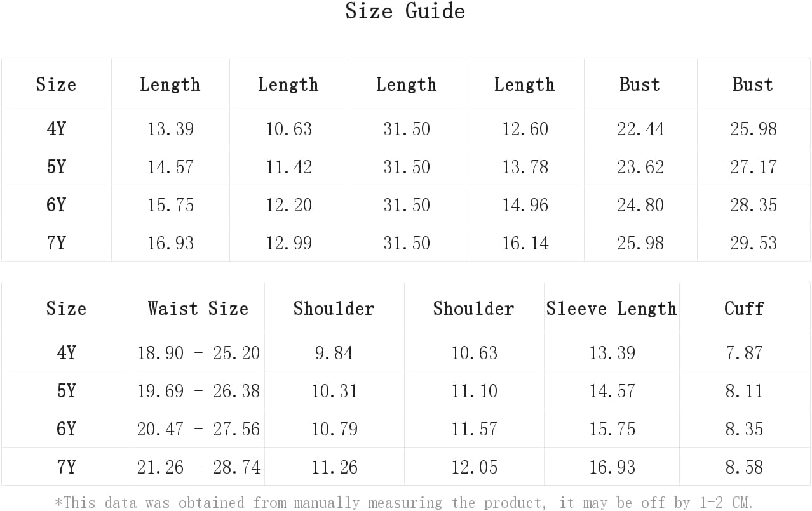Click the 27.17 bust value
This screenshot has width=812, height=511.
coord(754,167)
